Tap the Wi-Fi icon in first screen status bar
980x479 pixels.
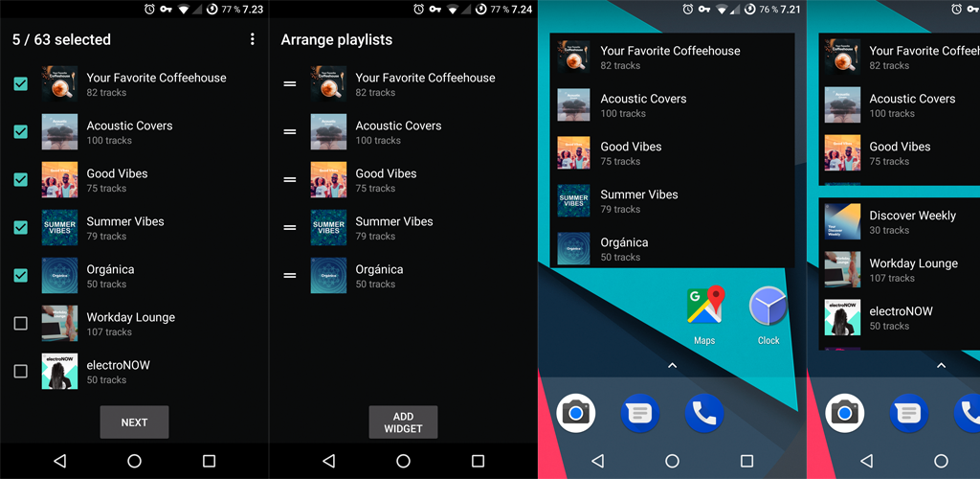[x=183, y=9]
